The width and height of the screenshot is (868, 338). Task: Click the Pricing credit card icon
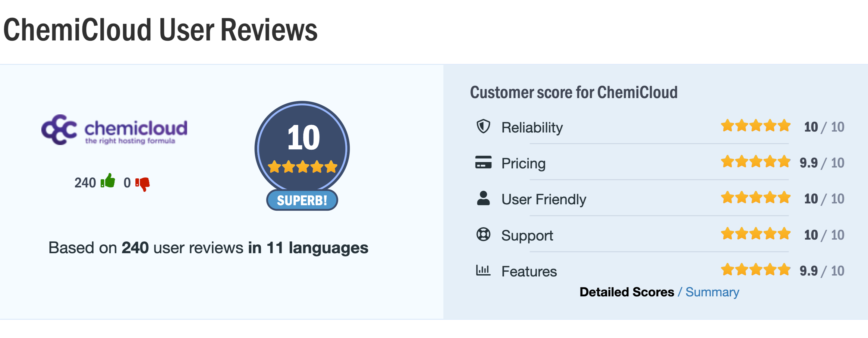483,162
